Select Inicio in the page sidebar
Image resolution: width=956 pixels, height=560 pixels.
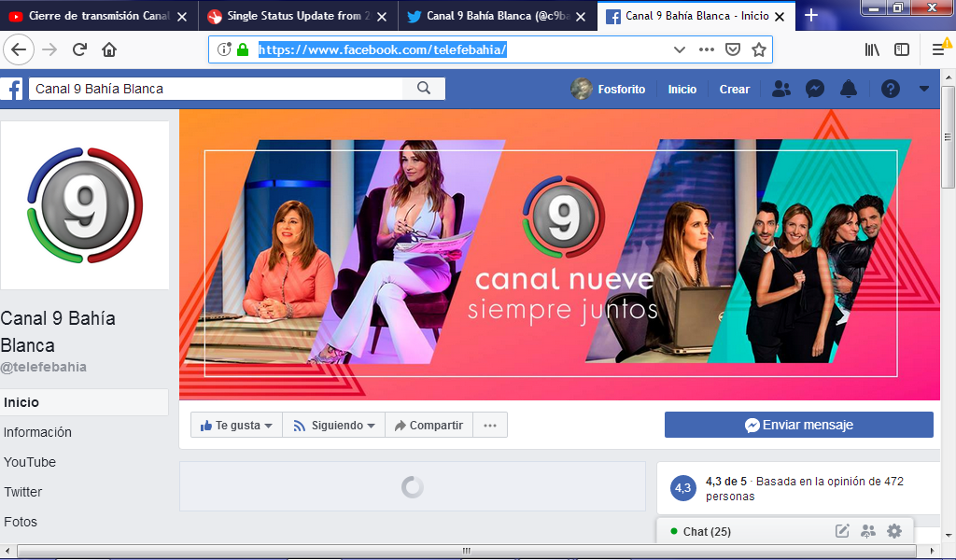point(84,402)
